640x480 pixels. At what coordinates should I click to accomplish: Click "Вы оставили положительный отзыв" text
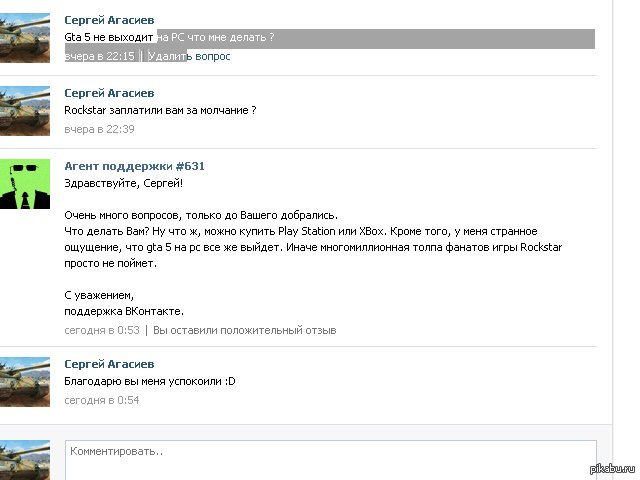coord(244,330)
